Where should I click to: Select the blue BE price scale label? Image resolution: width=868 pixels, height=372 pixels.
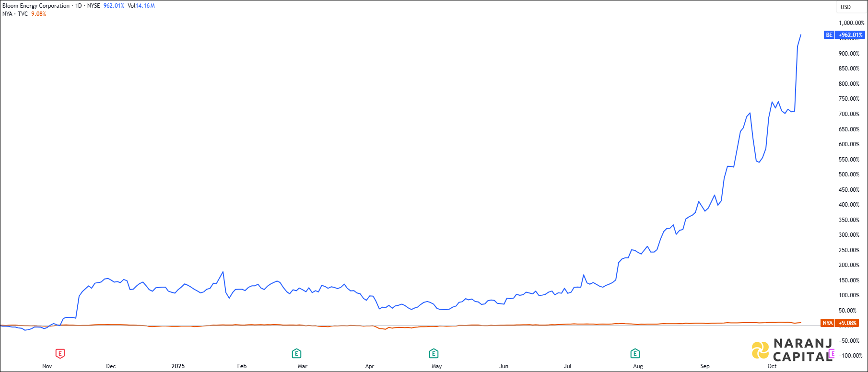[829, 35]
